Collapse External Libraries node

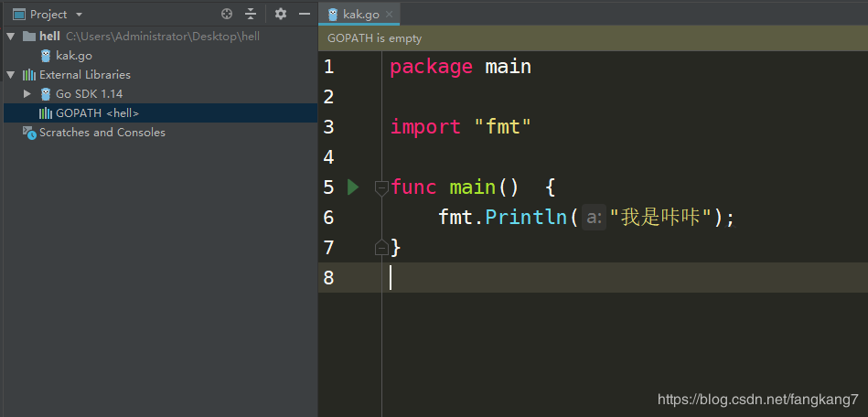click(10, 75)
